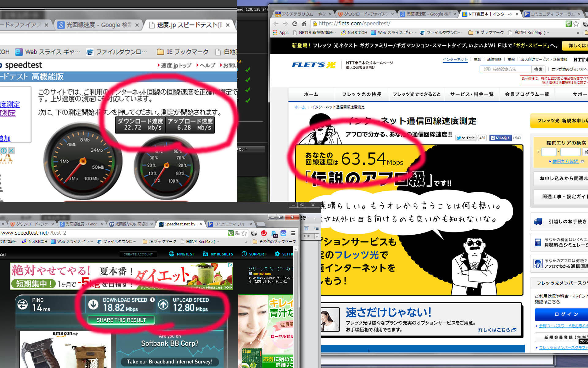Switch to アクアテラリウム tab in flets.com window
588x368 pixels.
pos(303,14)
